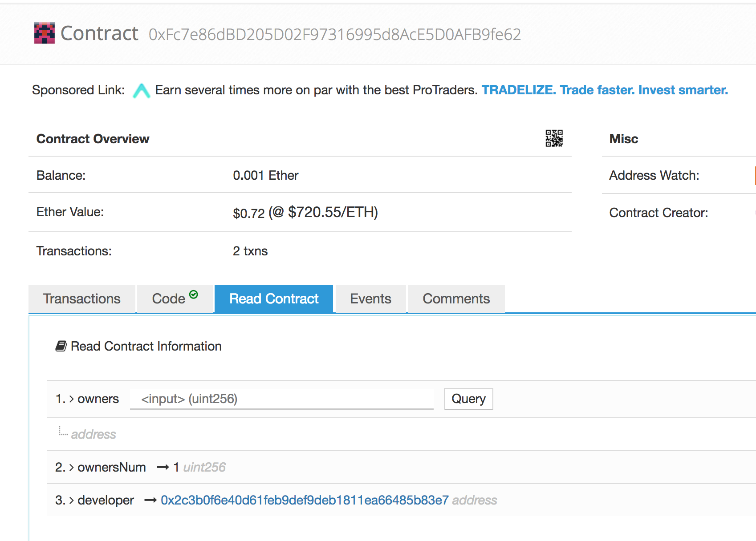Viewport: 756px width, 541px height.
Task: Click the 2 txns value
Action: coord(250,251)
